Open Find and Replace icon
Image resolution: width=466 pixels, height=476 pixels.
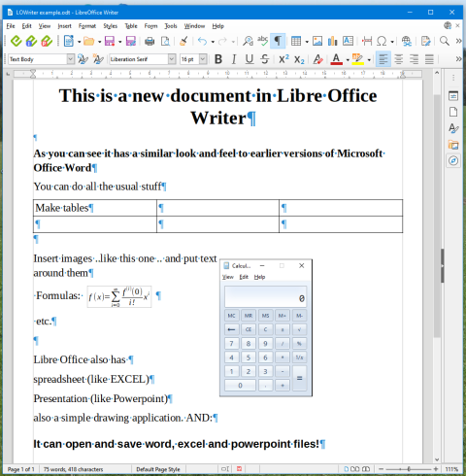coord(248,41)
